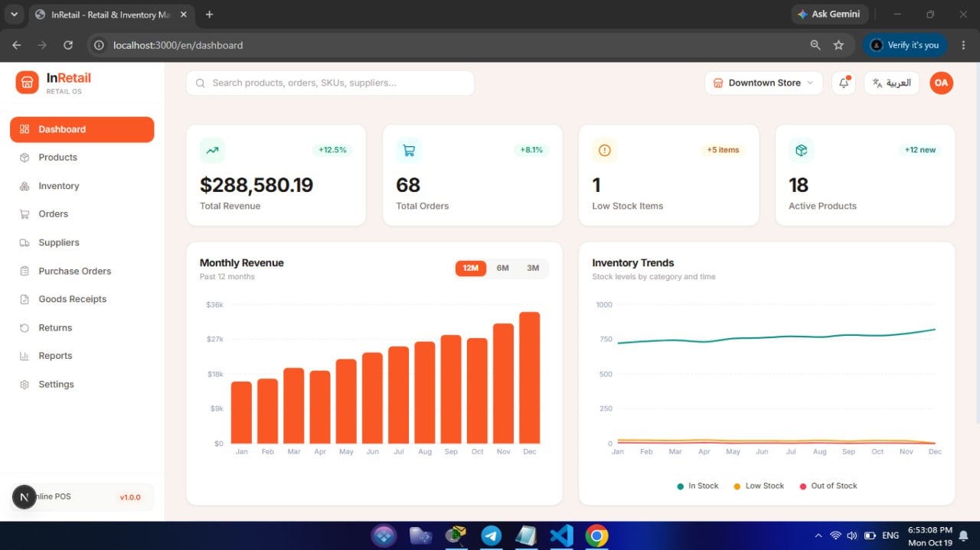Click the Low Stock Items alert icon
980x550 pixels.
605,151
